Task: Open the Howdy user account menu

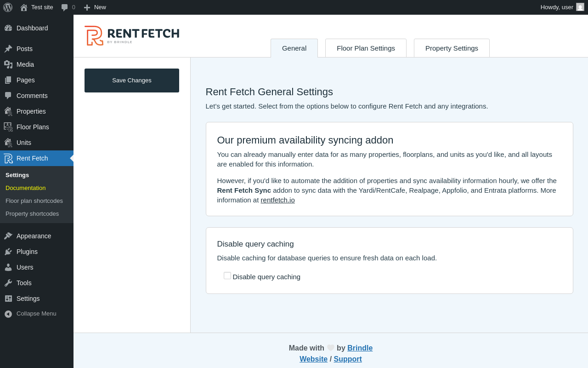Action: click(x=562, y=7)
